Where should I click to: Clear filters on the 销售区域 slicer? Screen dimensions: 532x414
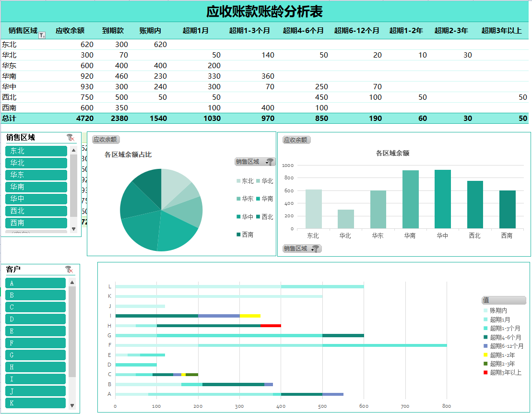point(70,138)
